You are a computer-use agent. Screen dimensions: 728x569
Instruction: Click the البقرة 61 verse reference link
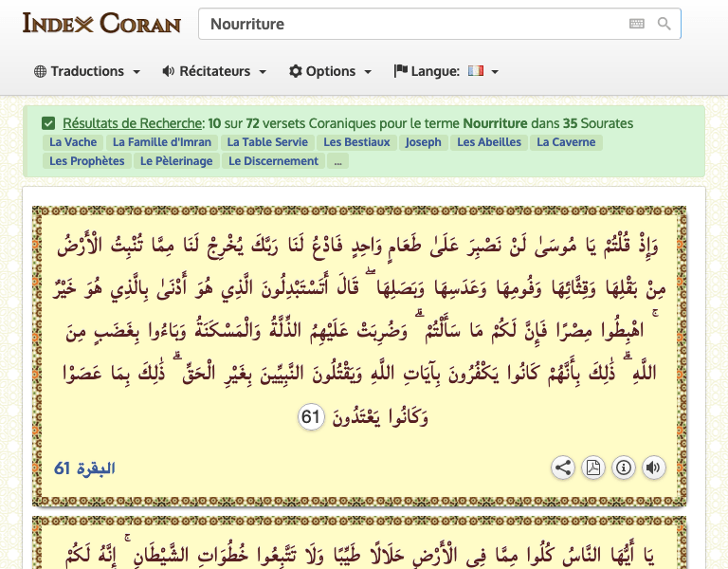pos(84,468)
